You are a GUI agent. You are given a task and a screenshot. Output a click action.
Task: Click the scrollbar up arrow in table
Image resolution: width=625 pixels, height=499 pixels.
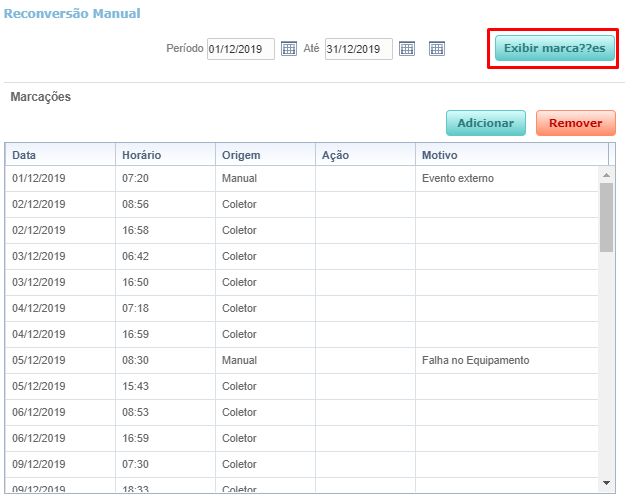(x=606, y=174)
